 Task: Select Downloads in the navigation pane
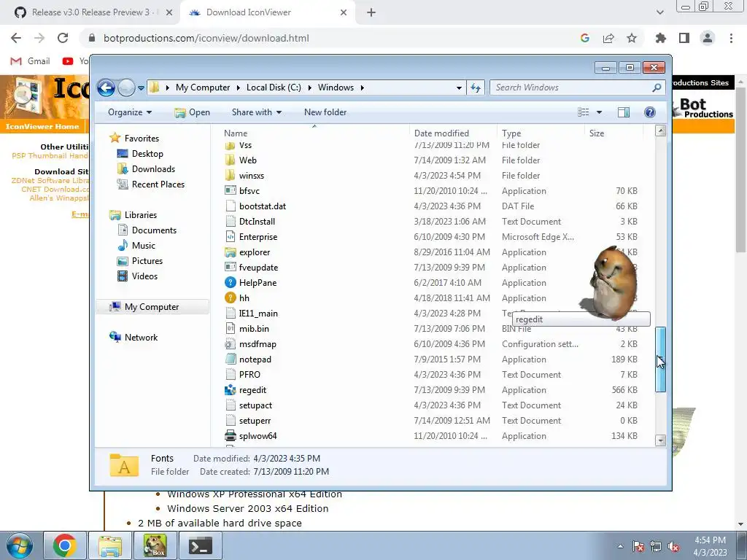click(x=153, y=169)
